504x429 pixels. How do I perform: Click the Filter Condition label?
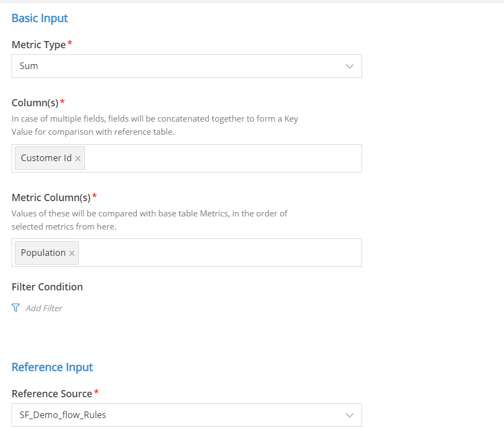pos(47,287)
